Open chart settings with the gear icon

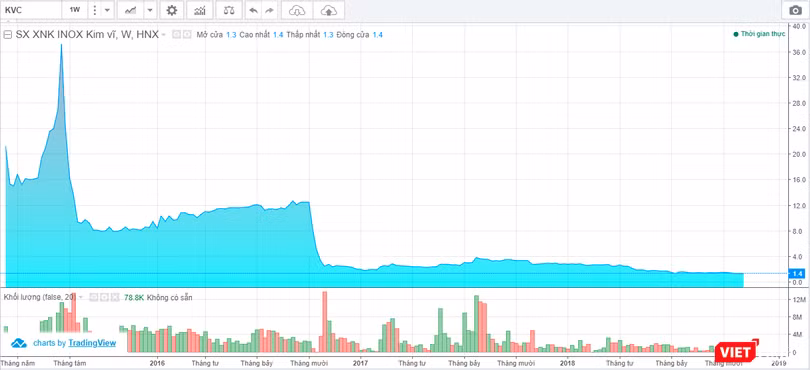click(172, 10)
